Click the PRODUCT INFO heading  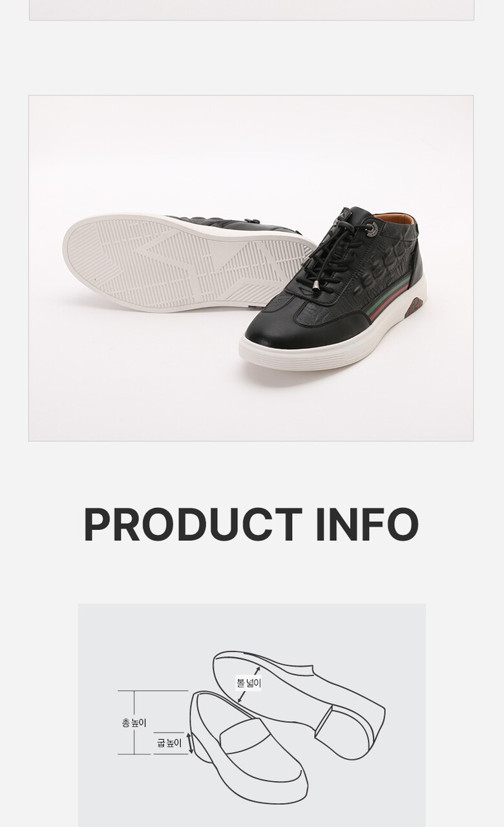click(251, 524)
